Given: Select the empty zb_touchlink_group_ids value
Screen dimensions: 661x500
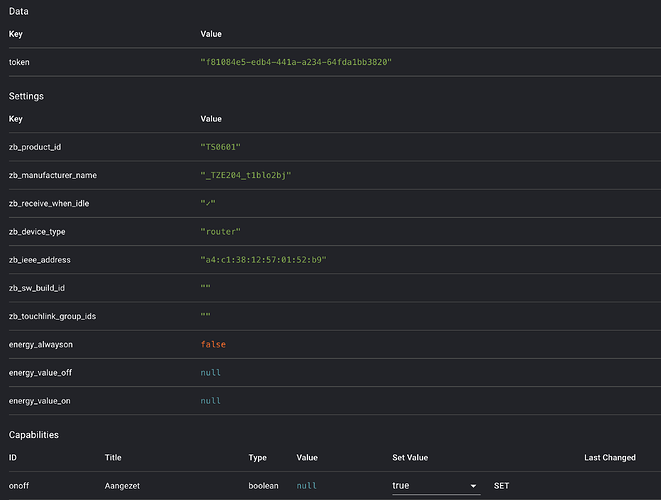Looking at the screenshot, I should tap(205, 315).
